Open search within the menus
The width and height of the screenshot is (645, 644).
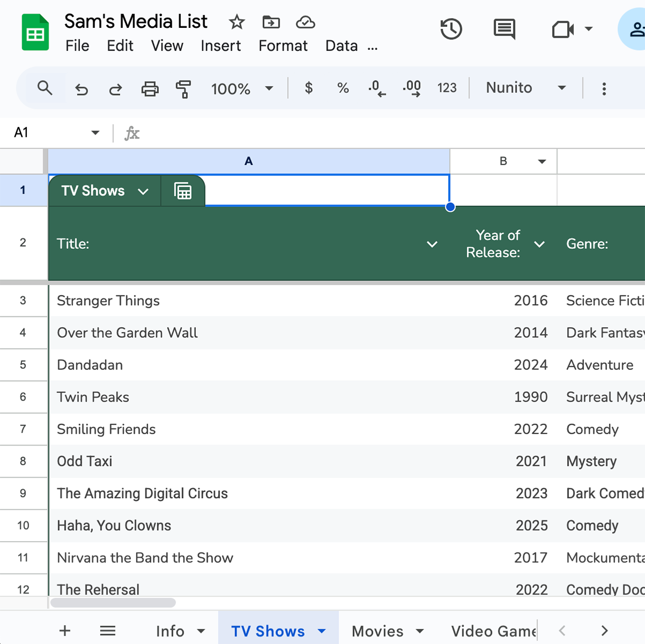[45, 88]
